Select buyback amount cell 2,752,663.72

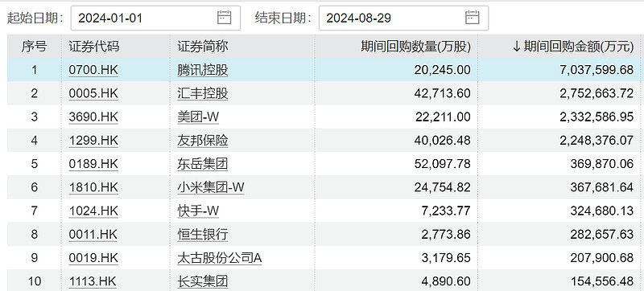[x=597, y=93]
